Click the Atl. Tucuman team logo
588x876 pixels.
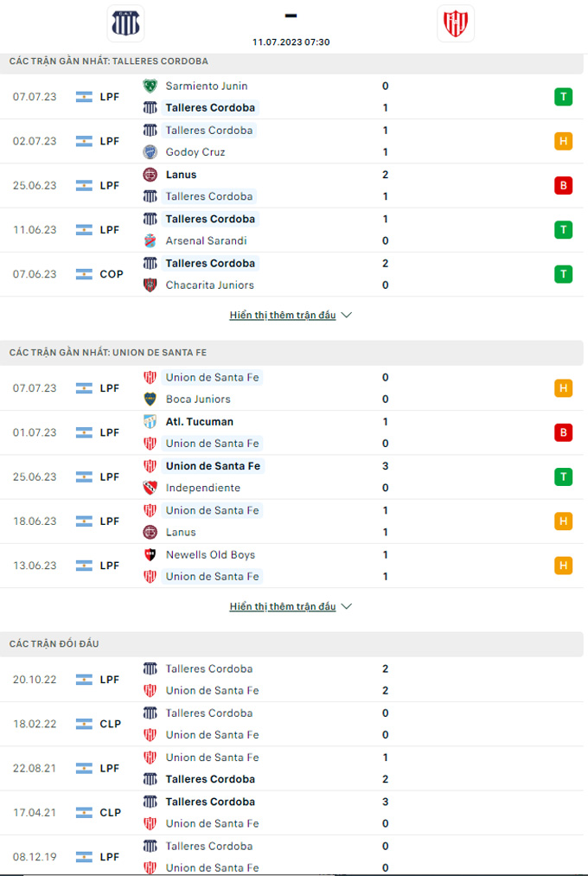[150, 422]
